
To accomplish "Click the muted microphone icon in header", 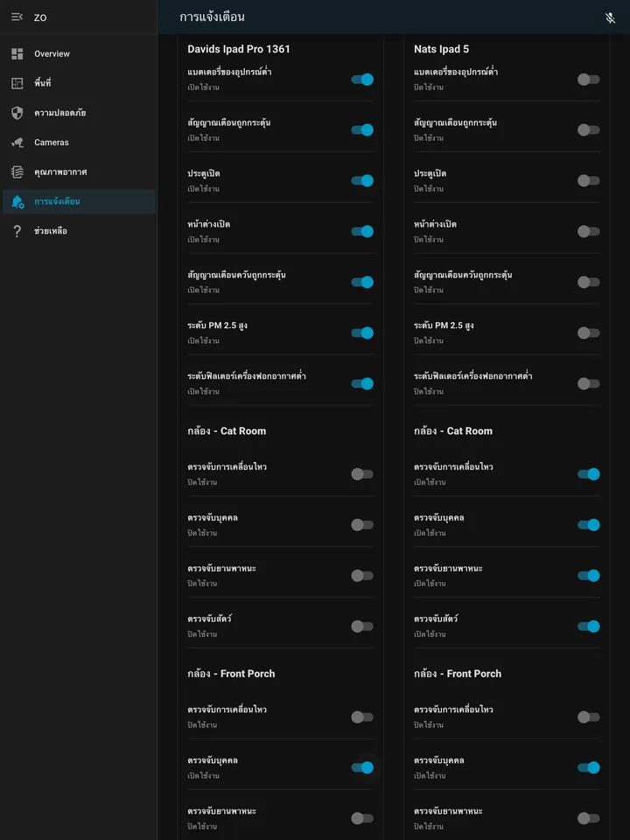I will [x=610, y=17].
